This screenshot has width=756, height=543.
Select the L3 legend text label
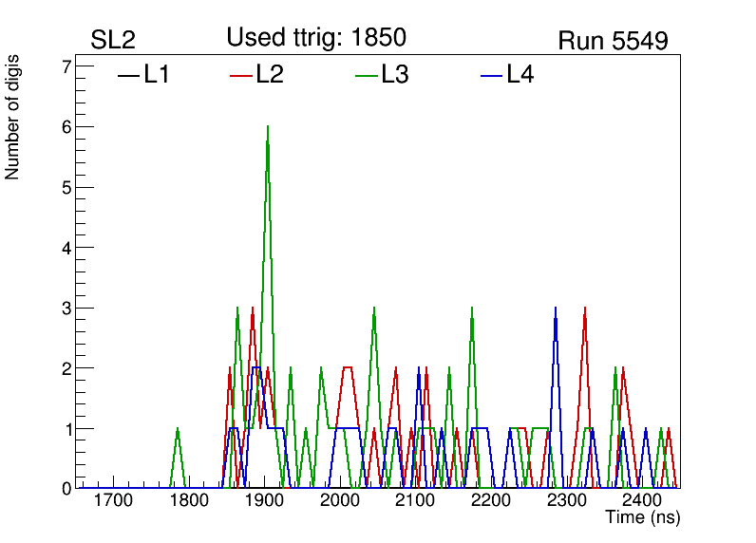click(395, 76)
